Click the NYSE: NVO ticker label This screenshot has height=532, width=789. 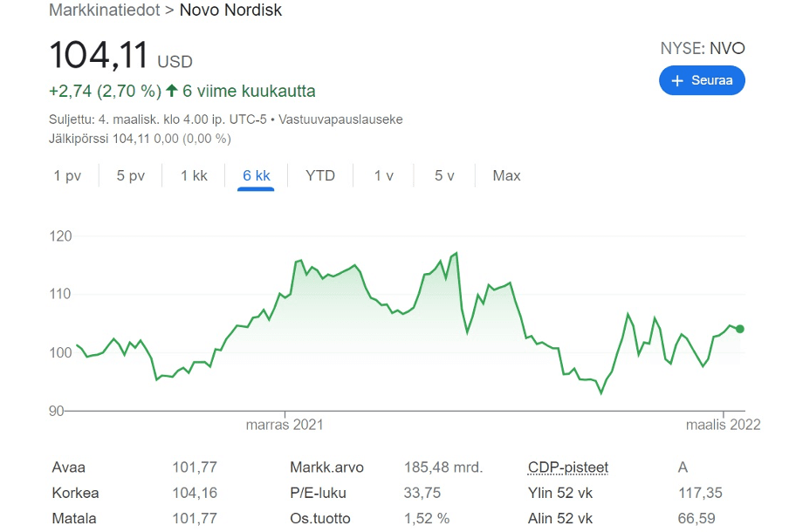(703, 49)
